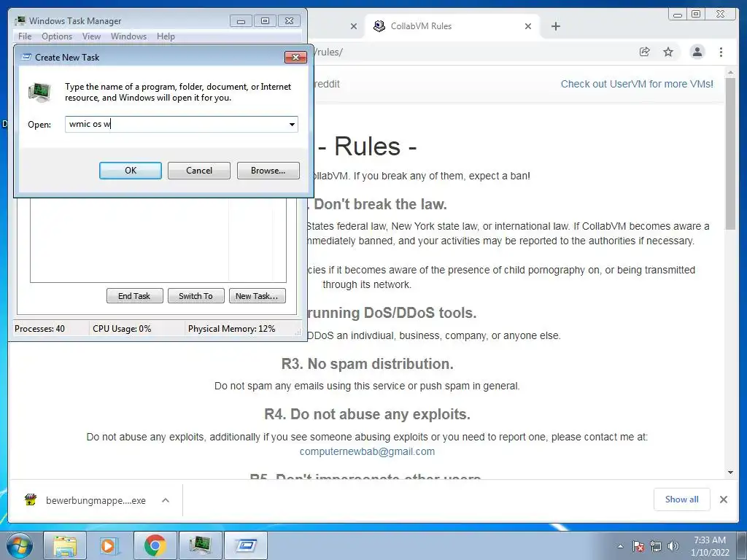
Task: Click the computernewbab@gmail.com email link
Action: [367, 451]
